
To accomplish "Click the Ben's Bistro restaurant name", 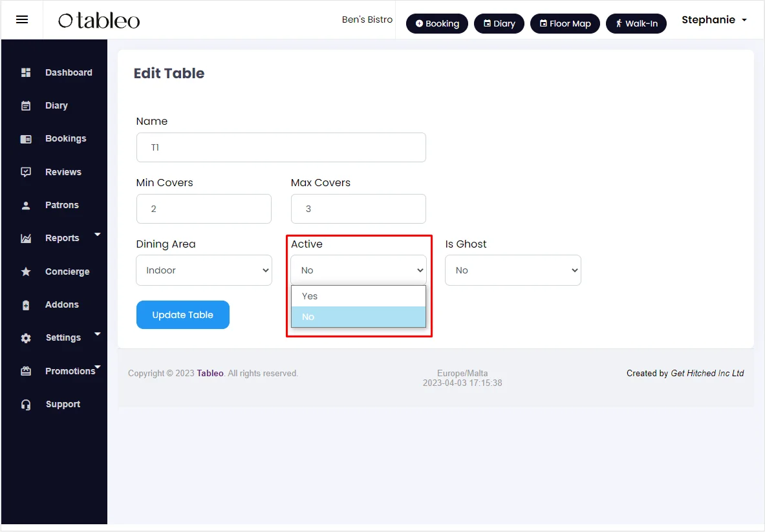I will pos(367,19).
